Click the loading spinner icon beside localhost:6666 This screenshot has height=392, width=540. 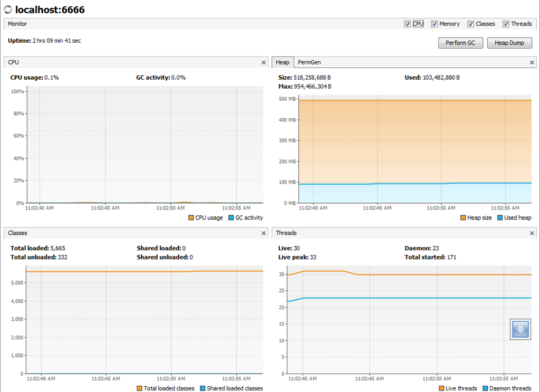click(x=8, y=10)
